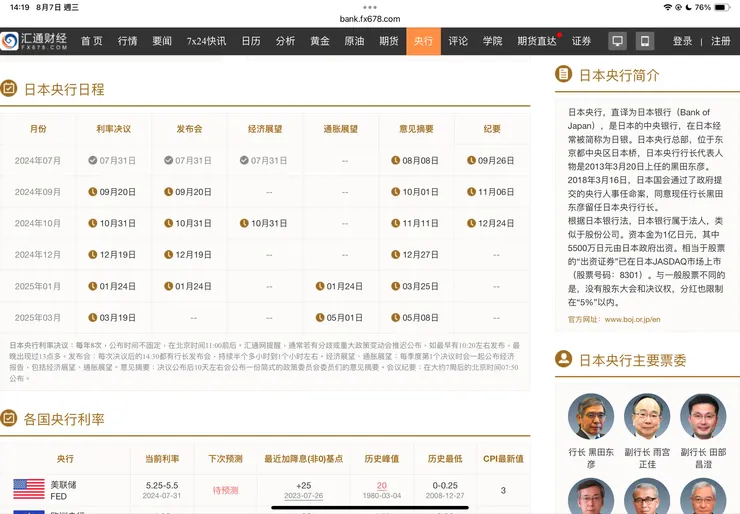Click the 纪要 column header
The height and width of the screenshot is (514, 740).
coord(492,129)
